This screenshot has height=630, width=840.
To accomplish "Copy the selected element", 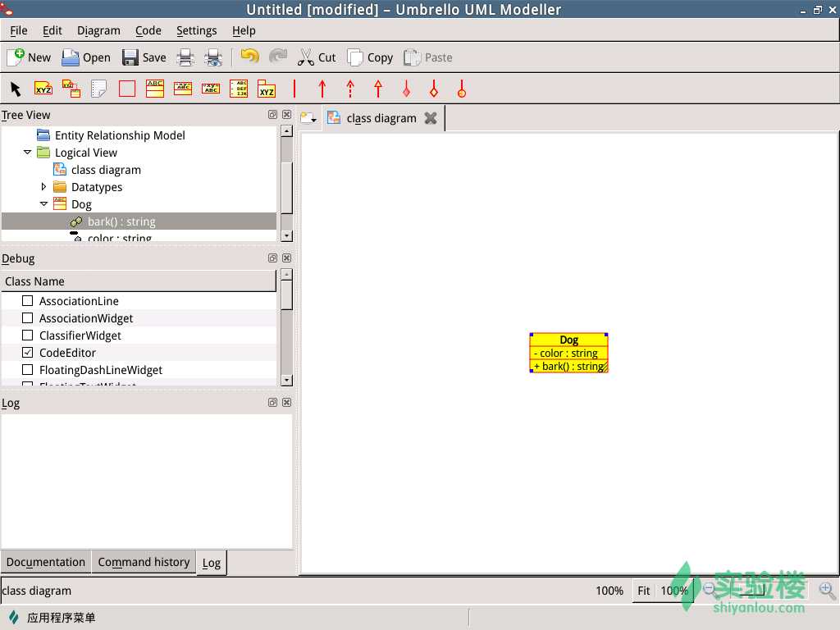I will tap(370, 57).
